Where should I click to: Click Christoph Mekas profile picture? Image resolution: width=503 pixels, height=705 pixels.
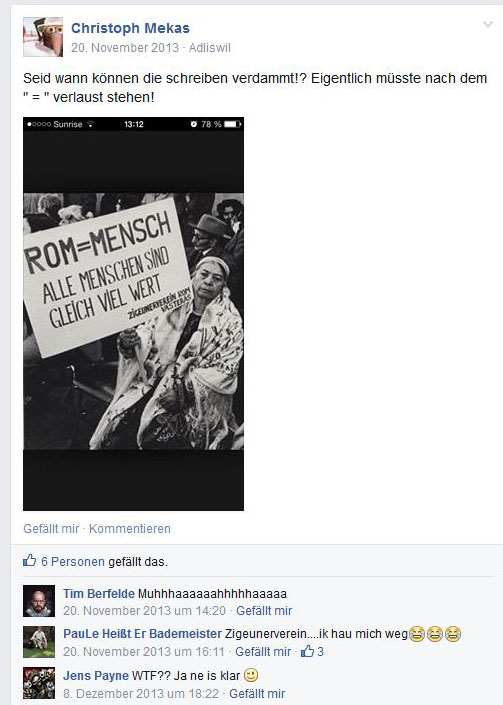[x=43, y=37]
